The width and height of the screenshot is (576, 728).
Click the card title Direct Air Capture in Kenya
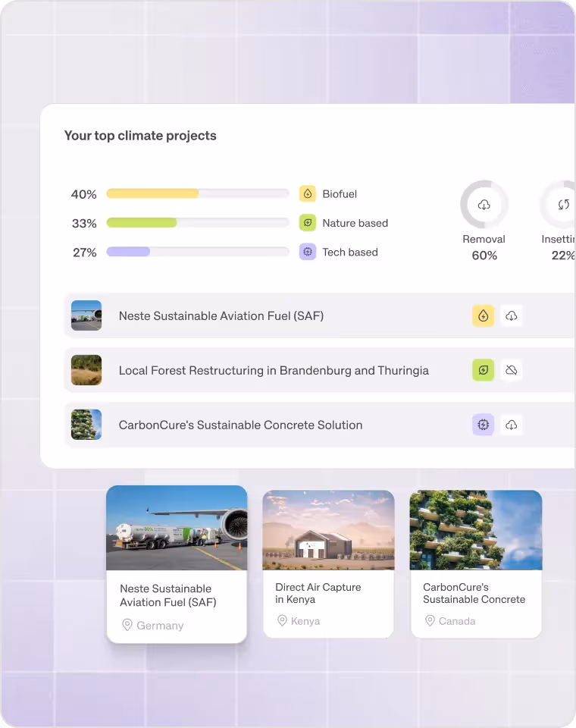coord(318,593)
